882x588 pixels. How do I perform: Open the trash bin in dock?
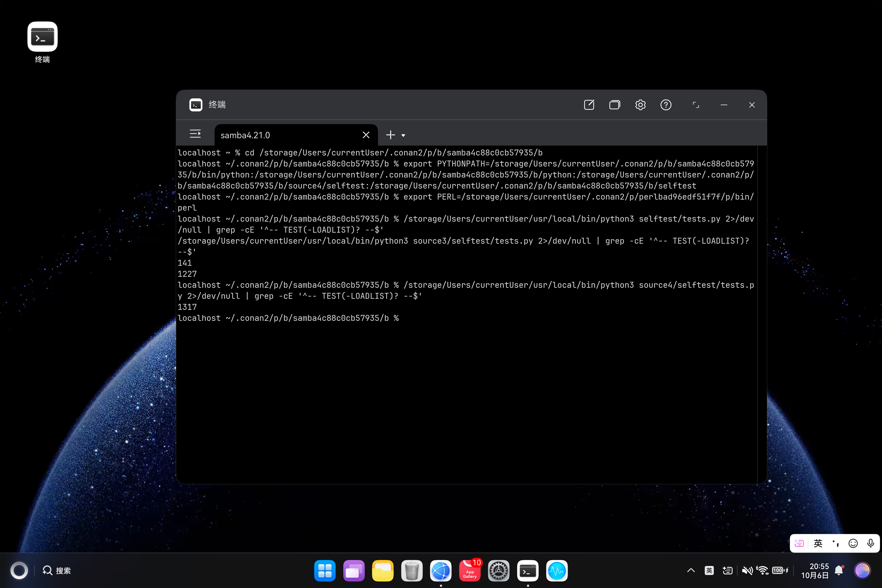[x=412, y=571]
